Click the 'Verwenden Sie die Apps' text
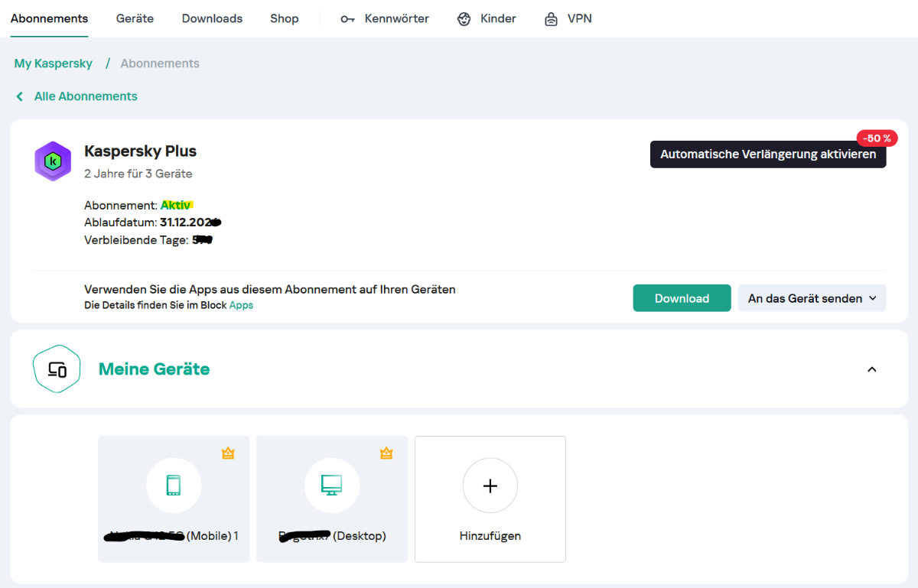Viewport: 918px width, 588px height. tap(269, 289)
